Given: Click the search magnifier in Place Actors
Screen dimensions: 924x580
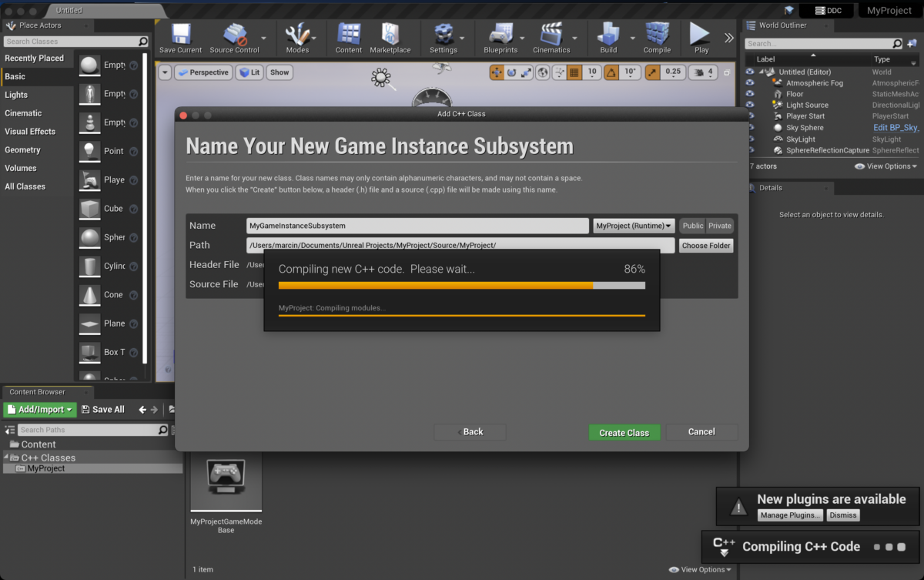Looking at the screenshot, I should [143, 42].
